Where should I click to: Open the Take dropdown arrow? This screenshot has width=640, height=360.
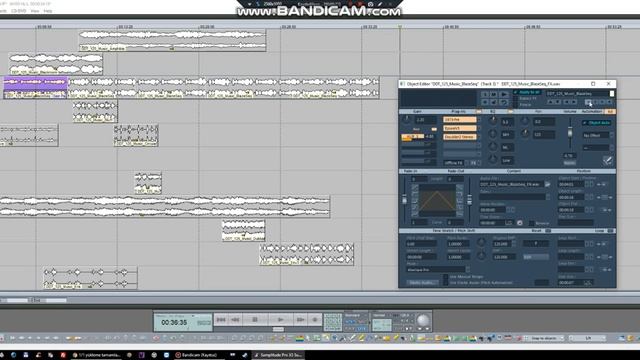coord(548,197)
